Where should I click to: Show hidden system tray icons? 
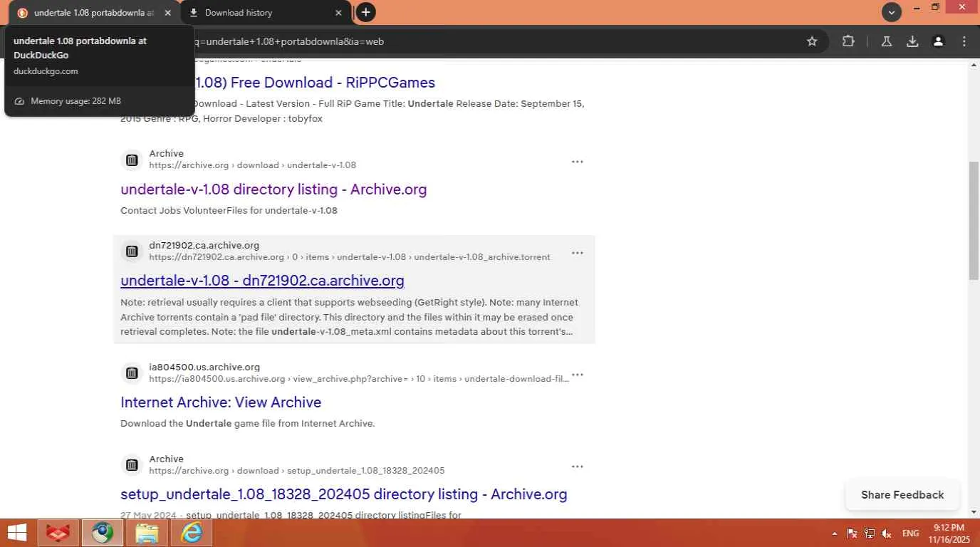[835, 533]
